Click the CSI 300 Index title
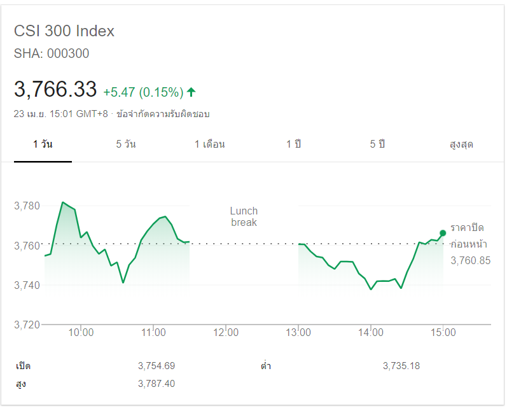 point(64,31)
